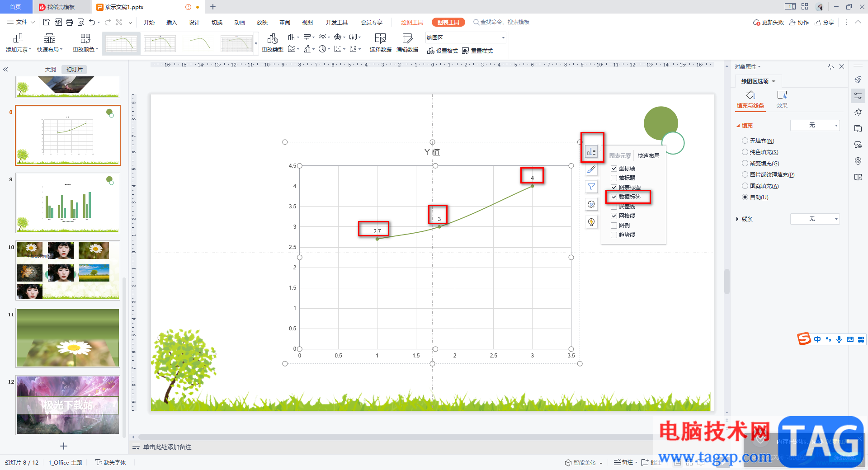Click the Share (分享) button

pyautogui.click(x=824, y=22)
